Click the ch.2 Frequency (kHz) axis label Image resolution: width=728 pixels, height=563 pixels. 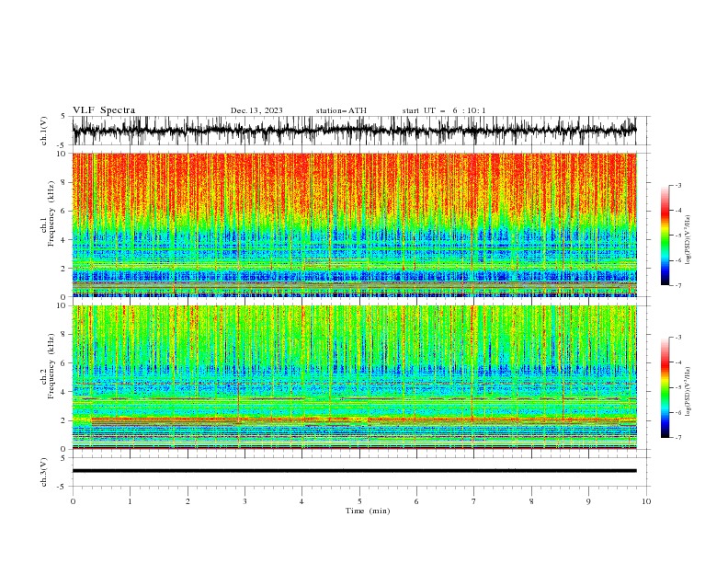[x=48, y=366]
